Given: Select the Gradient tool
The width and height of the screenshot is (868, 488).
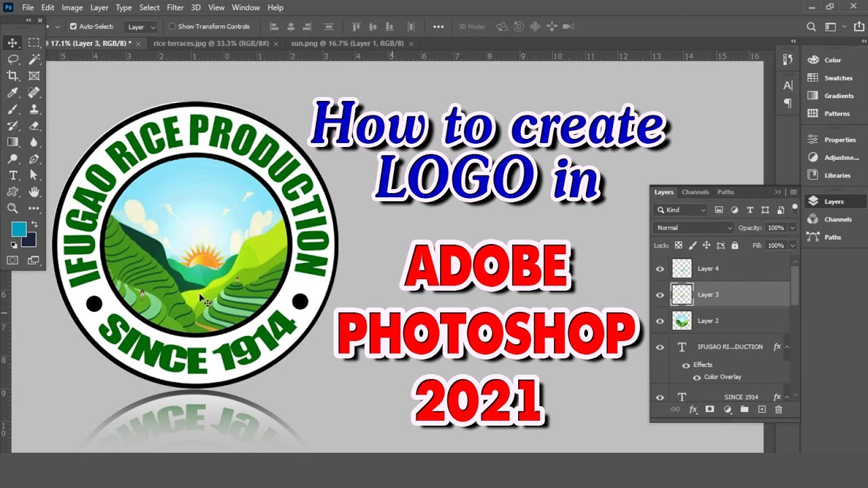Looking at the screenshot, I should (x=13, y=142).
